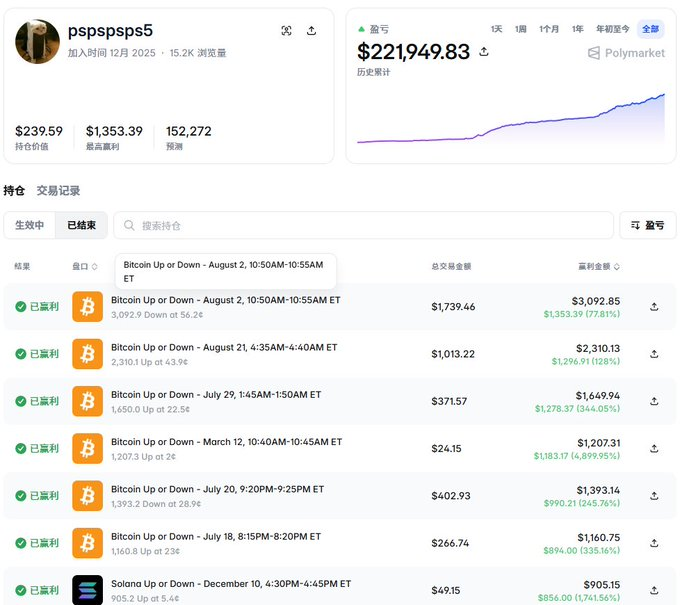
Task: Click the green 盈亏 up-triangle indicator
Action: [x=361, y=29]
